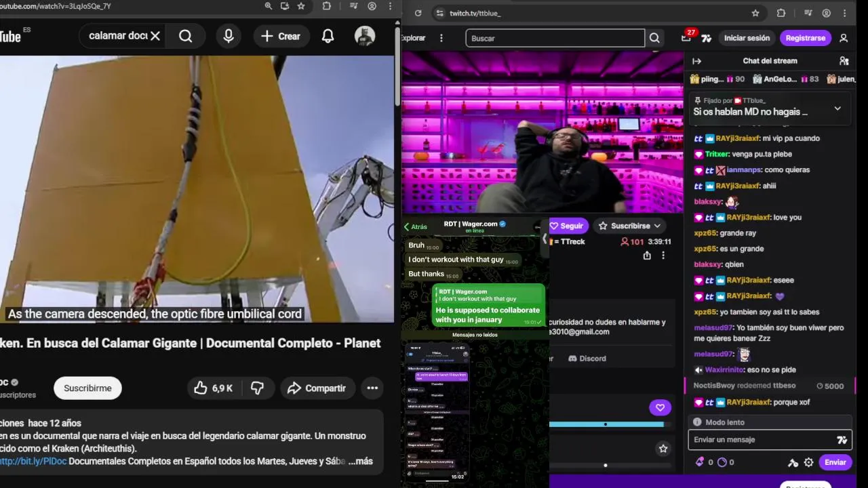Open chat identity icon left of gear
This screenshot has height=488, width=868.
[x=793, y=462]
